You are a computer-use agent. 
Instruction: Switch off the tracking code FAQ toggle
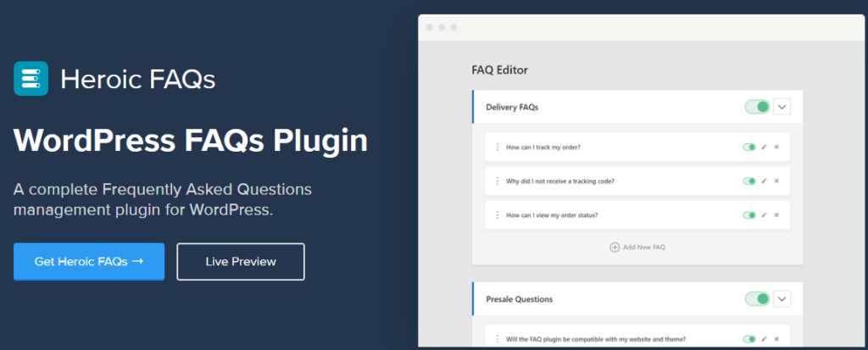pos(748,181)
